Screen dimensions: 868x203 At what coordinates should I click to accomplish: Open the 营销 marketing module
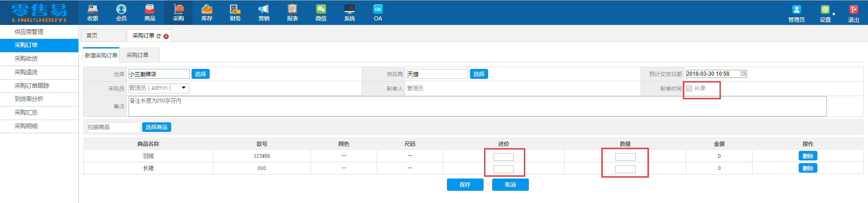click(x=264, y=13)
